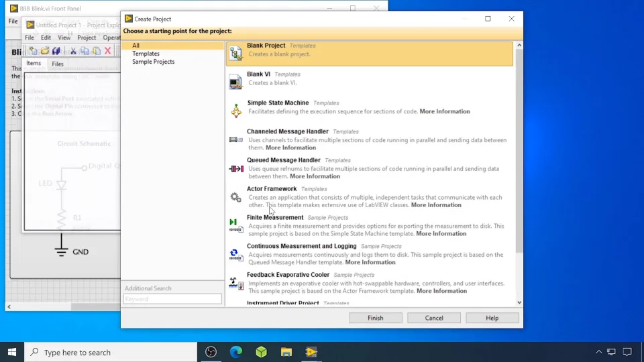644x362 pixels.
Task: Select the Finite Measurement sample icon
Action: [235, 226]
